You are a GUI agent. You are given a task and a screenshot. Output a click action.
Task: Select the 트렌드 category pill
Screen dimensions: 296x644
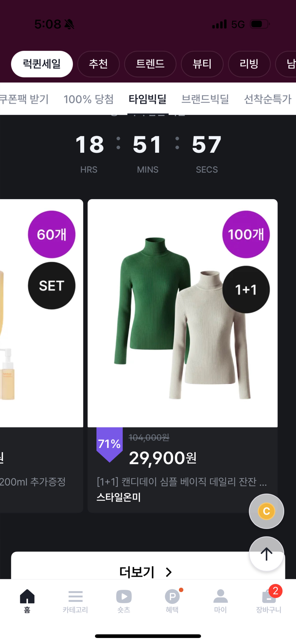[150, 64]
